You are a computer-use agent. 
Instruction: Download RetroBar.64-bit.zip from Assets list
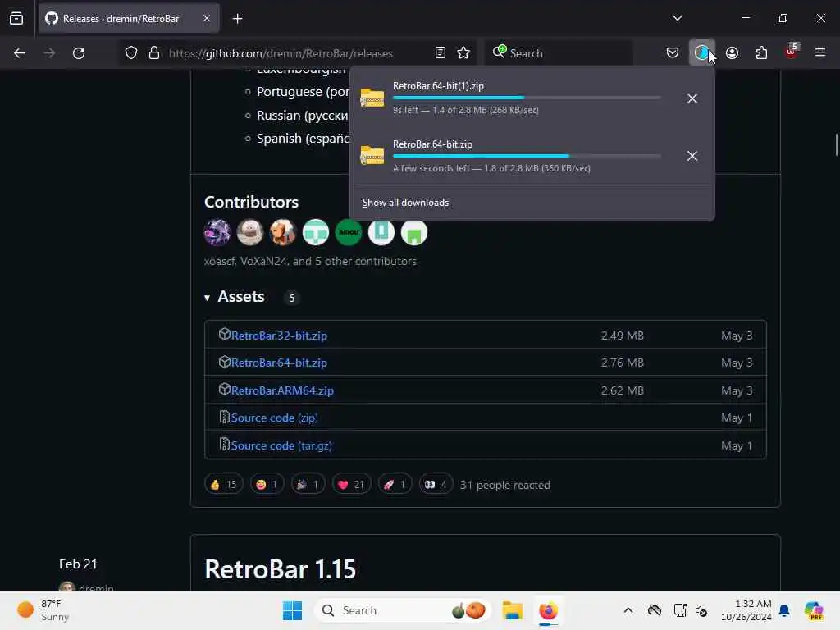279,363
